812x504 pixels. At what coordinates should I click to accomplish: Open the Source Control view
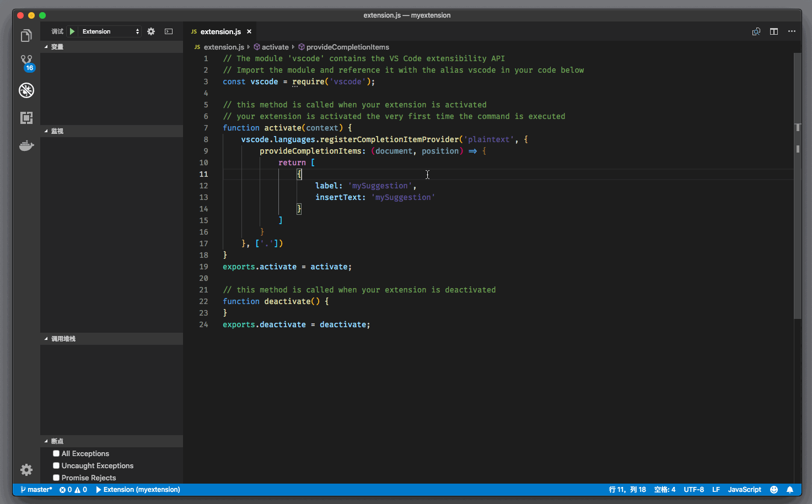pyautogui.click(x=26, y=62)
